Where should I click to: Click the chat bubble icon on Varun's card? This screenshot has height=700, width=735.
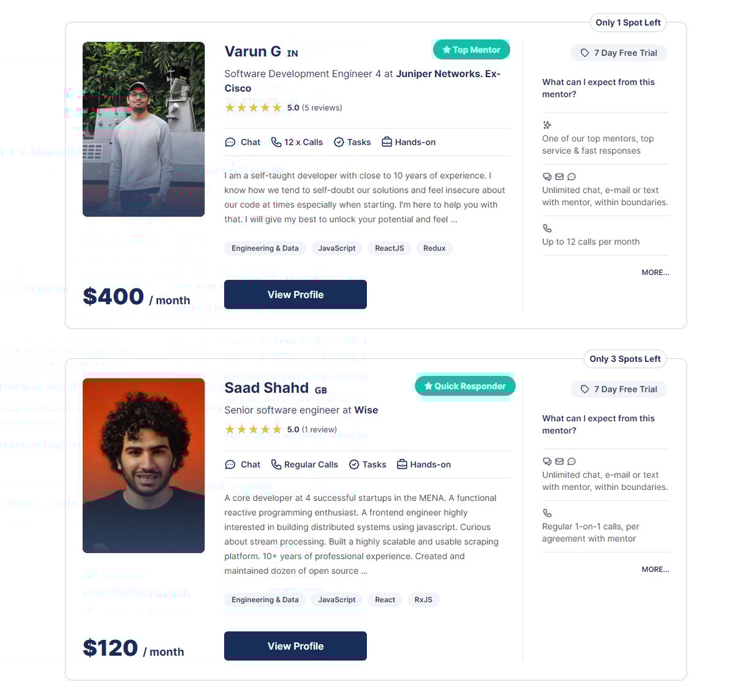[x=230, y=141]
